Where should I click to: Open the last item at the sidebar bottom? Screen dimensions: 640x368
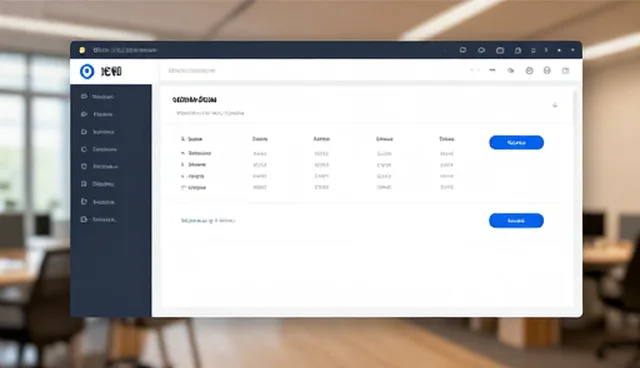click(x=99, y=219)
